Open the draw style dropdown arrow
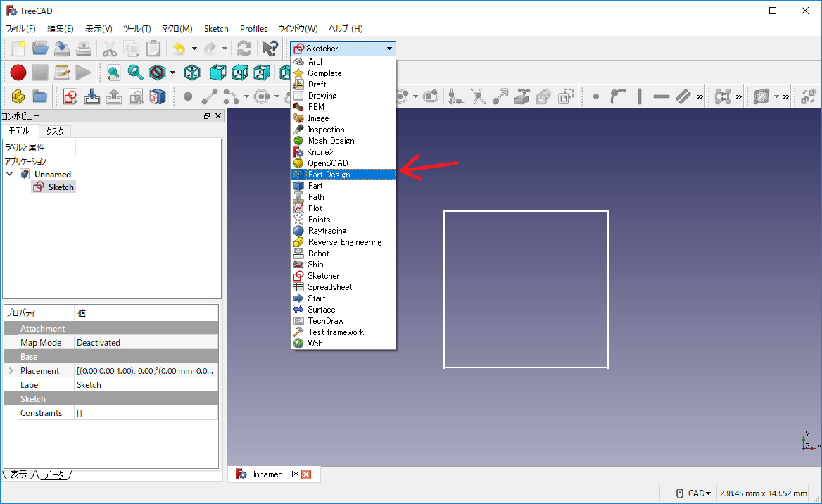This screenshot has width=822, height=504. (x=172, y=73)
